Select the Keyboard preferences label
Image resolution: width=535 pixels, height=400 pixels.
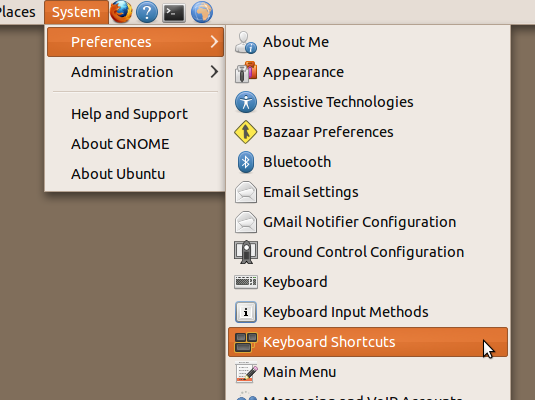pos(295,282)
